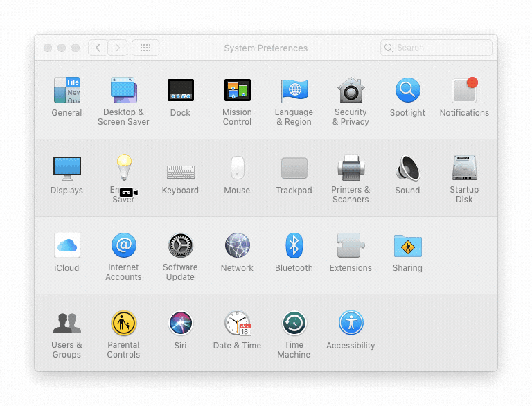Click the Show All grid button

point(145,48)
